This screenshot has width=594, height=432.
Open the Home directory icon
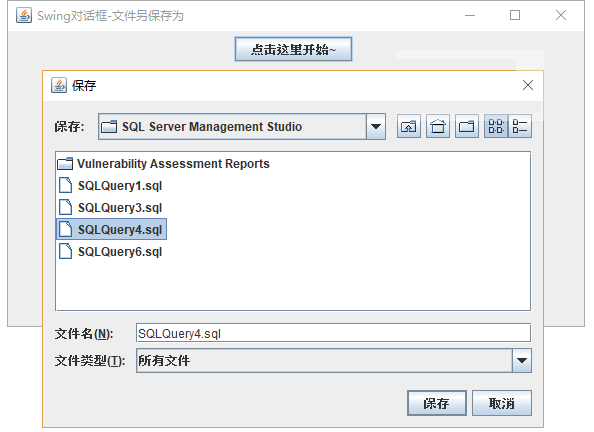[x=438, y=126]
